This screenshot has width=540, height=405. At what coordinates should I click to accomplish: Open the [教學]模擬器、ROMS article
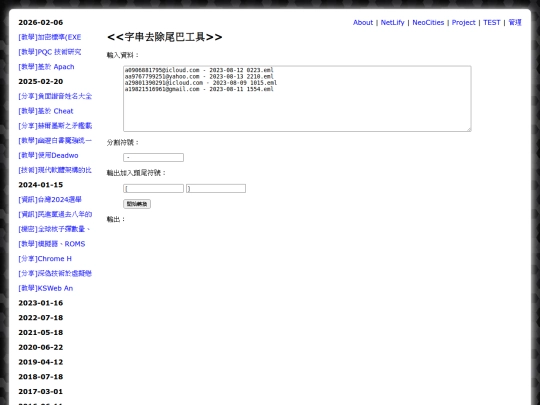52,244
